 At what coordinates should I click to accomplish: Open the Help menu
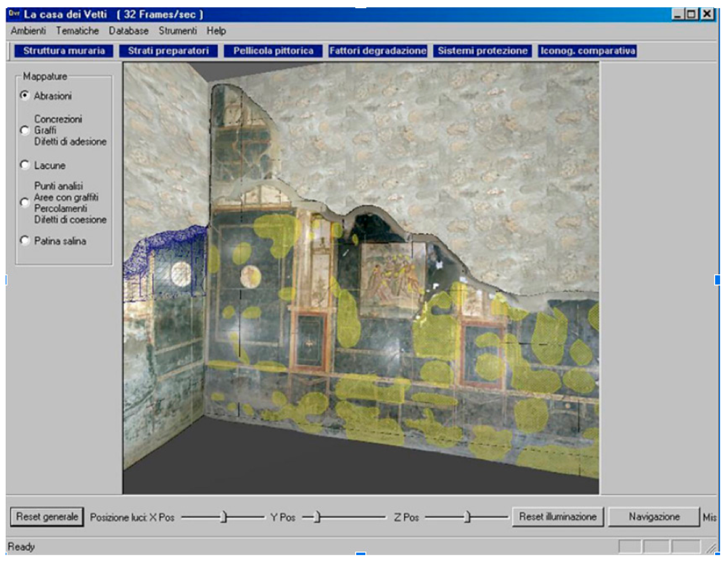tap(216, 31)
